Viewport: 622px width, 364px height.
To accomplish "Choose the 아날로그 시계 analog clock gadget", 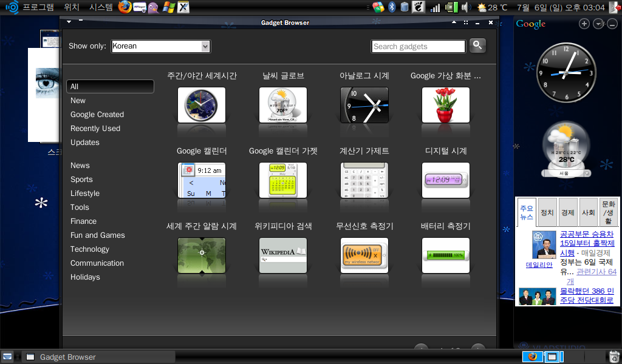I will (364, 105).
